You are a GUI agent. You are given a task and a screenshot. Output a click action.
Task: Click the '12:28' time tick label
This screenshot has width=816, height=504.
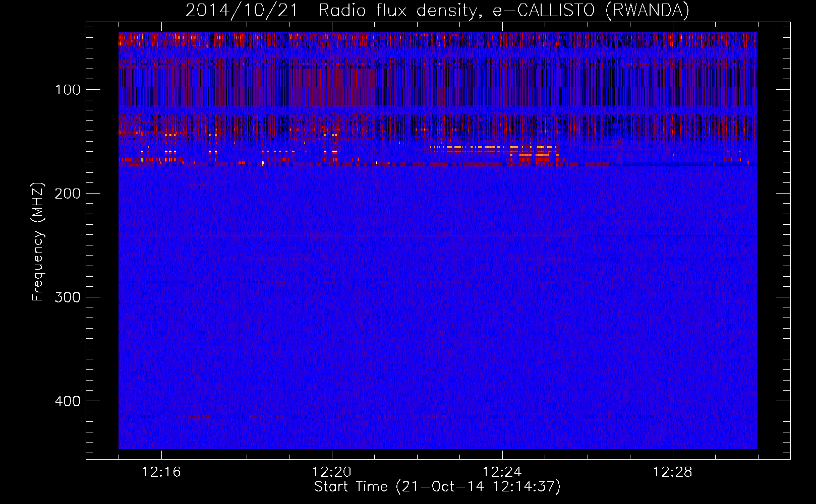click(x=673, y=472)
